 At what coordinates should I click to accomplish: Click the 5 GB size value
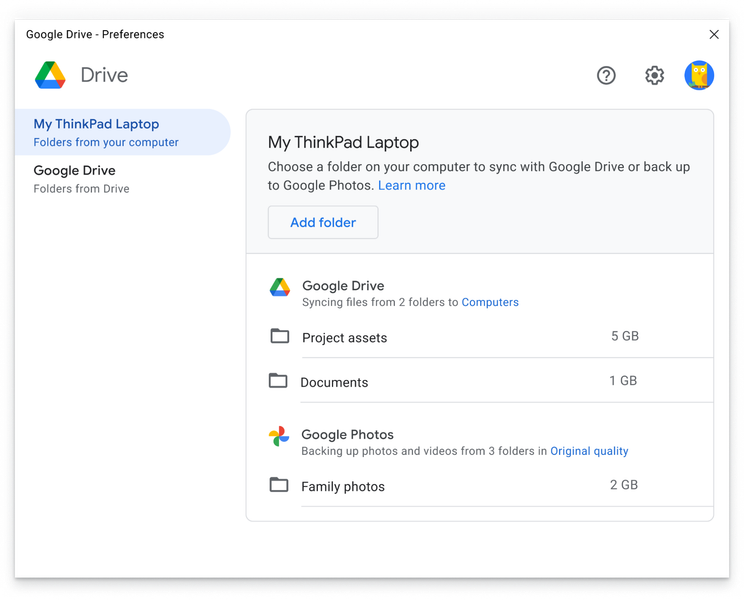pos(625,336)
